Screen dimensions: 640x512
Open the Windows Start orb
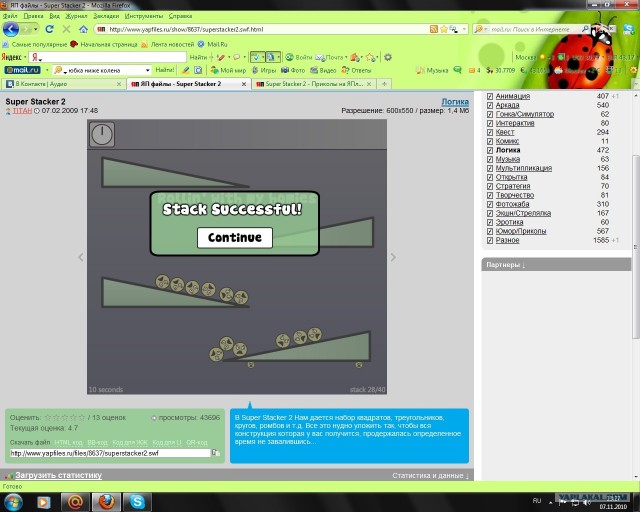tap(13, 502)
